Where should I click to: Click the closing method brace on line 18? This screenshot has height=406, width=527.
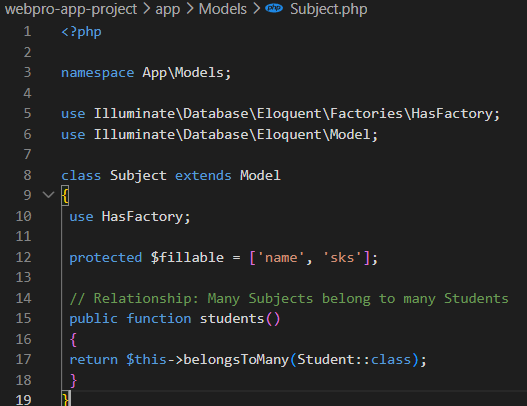coord(73,380)
